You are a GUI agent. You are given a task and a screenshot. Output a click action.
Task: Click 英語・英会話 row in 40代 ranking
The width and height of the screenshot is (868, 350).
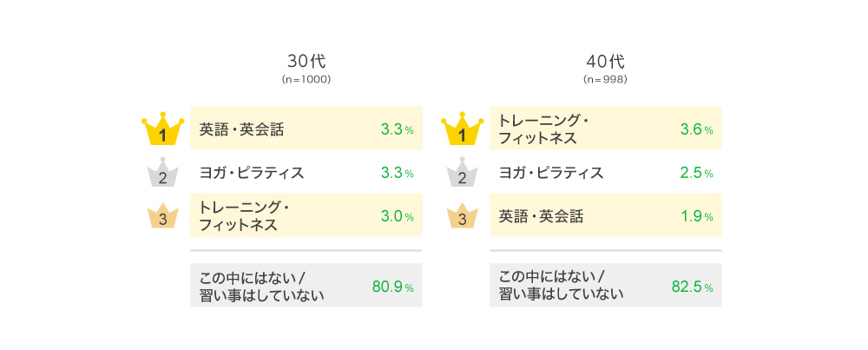606,215
